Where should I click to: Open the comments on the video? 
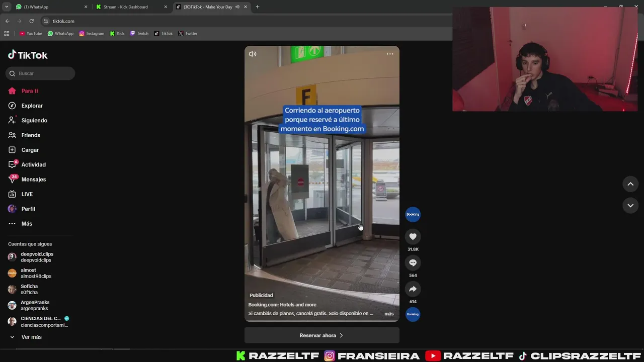click(x=413, y=263)
